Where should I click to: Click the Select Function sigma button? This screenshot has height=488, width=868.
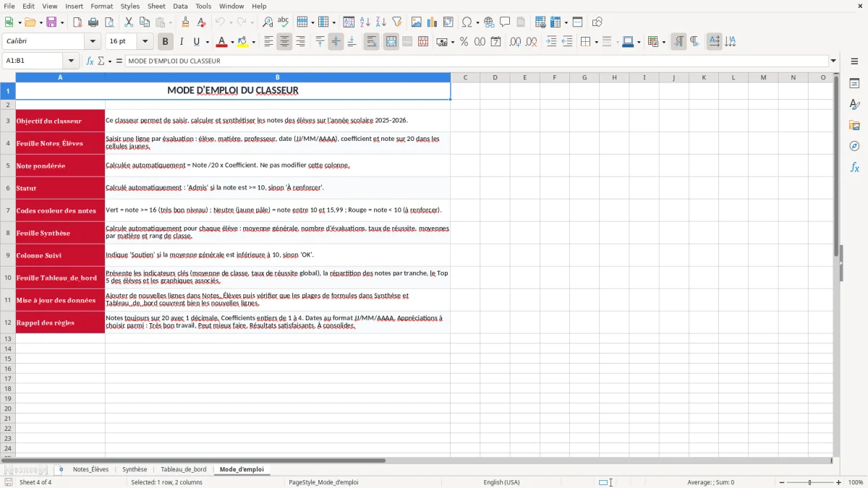[101, 61]
